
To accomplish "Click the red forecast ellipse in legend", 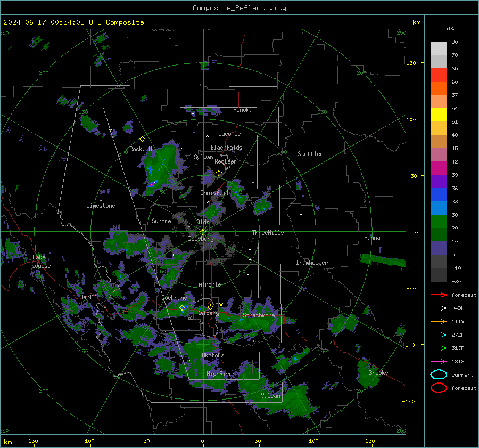I will point(439,388).
